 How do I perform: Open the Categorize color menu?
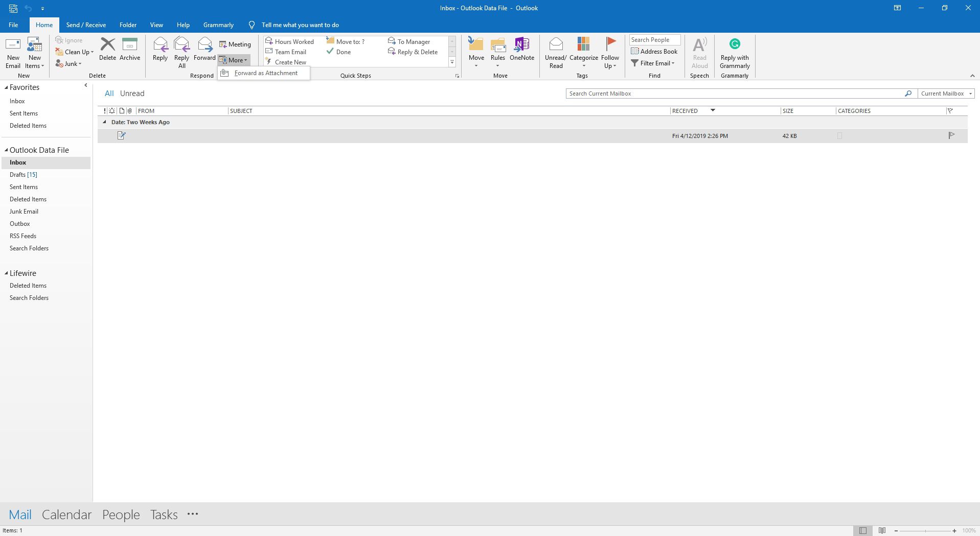coord(583,53)
